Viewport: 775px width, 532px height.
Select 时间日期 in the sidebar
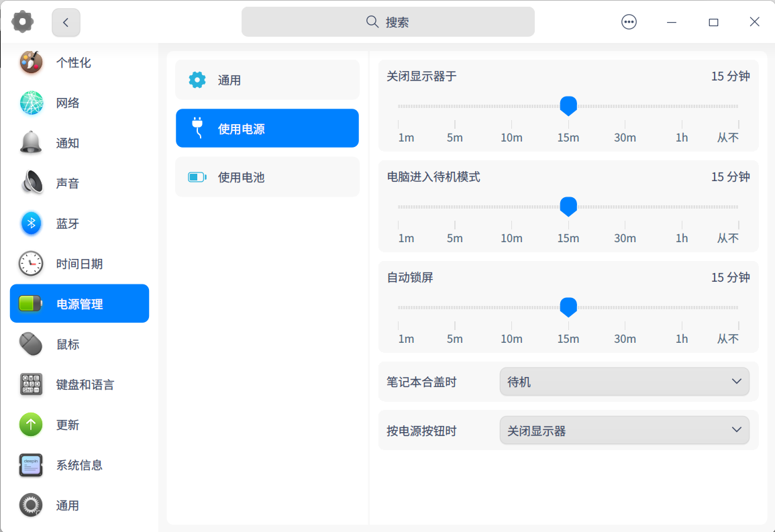tap(80, 263)
